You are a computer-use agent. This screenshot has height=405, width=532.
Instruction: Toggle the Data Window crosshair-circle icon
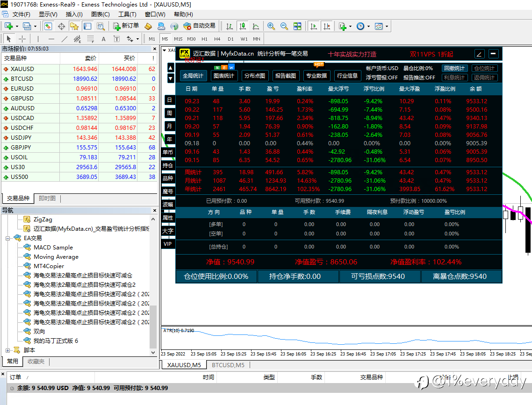pos(61,26)
